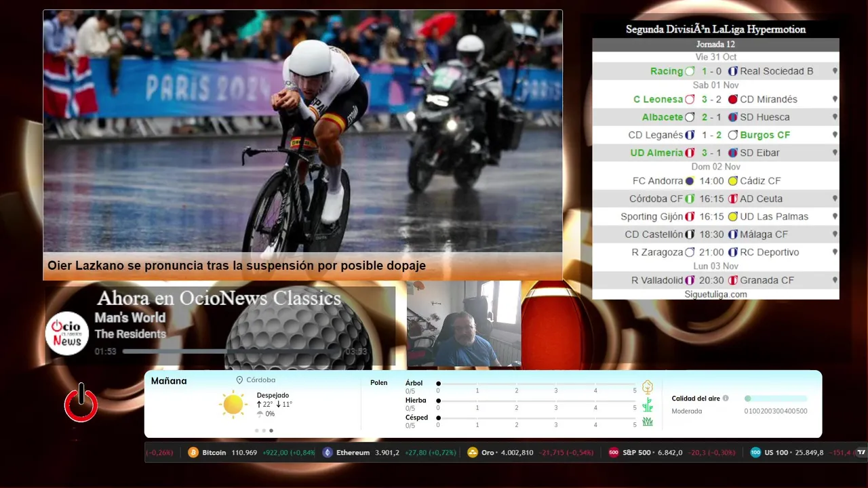Open the US 100 ticker entry
The width and height of the screenshot is (868, 488).
800,452
